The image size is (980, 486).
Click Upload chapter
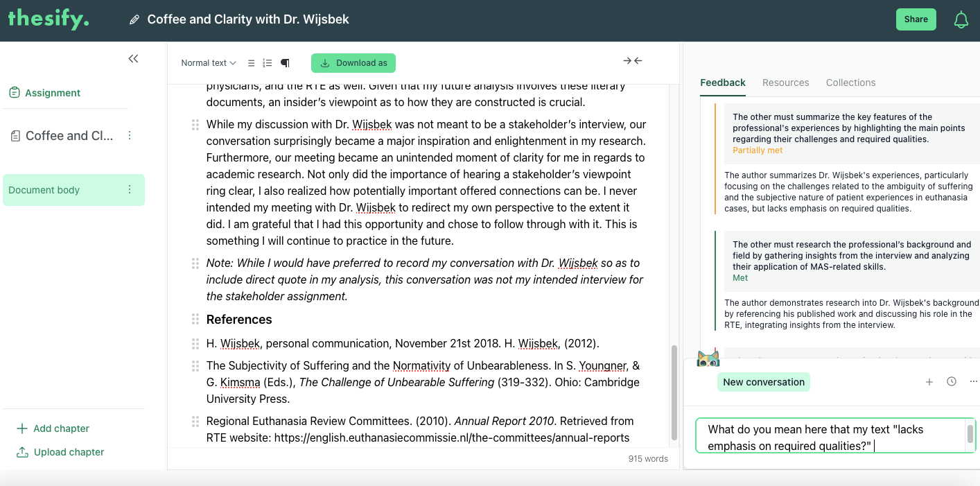coord(60,452)
